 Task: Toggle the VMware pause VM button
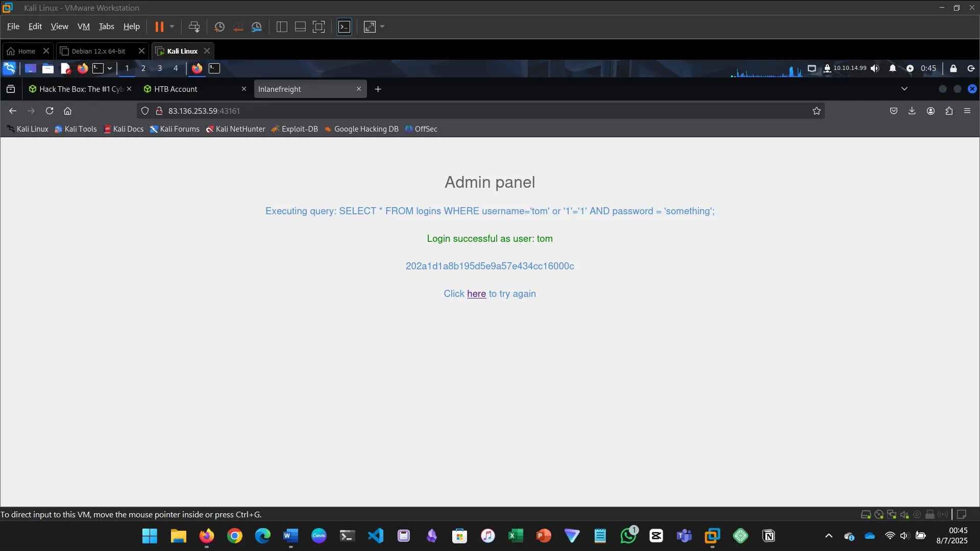click(x=159, y=27)
